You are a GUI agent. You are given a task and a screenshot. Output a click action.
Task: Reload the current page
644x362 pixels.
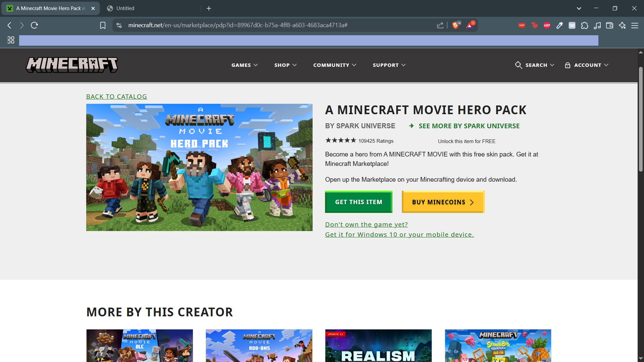coord(34,25)
